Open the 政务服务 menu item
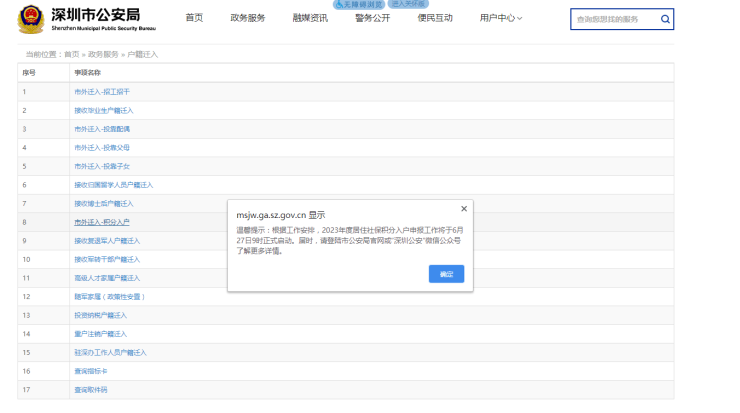Screen dimensions: 740x413 [247, 19]
